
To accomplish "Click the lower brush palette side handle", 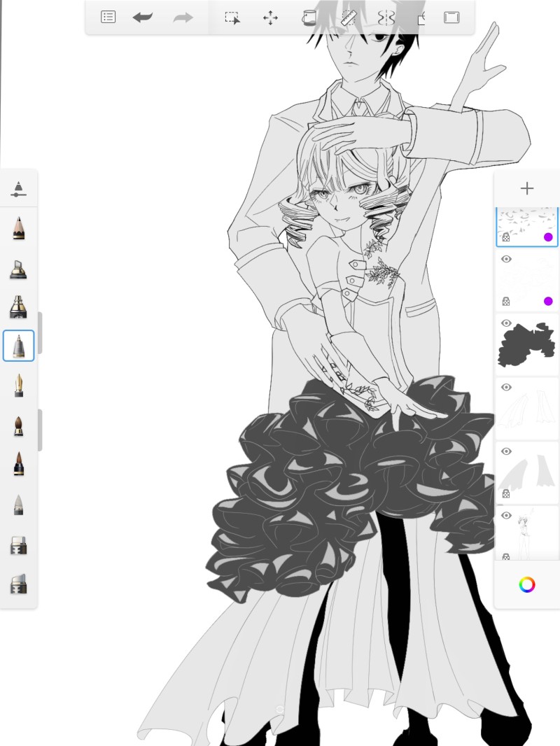I will [x=40, y=430].
